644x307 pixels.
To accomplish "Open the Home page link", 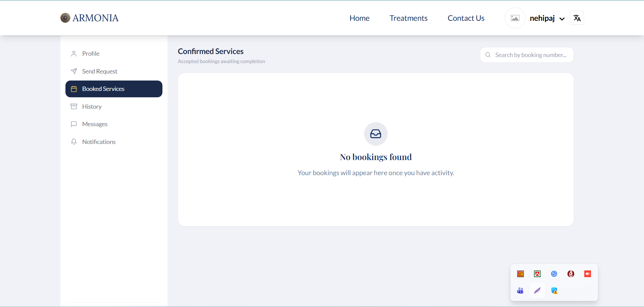I will [359, 18].
